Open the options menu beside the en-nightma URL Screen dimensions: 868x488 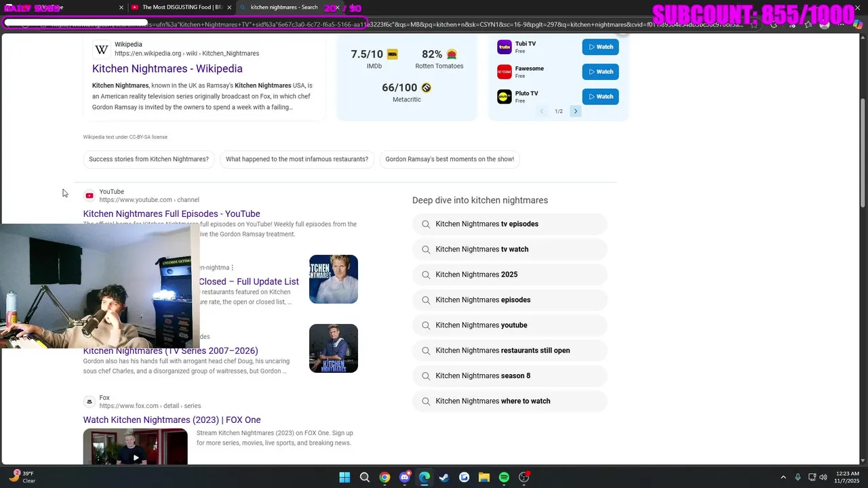coord(233,268)
